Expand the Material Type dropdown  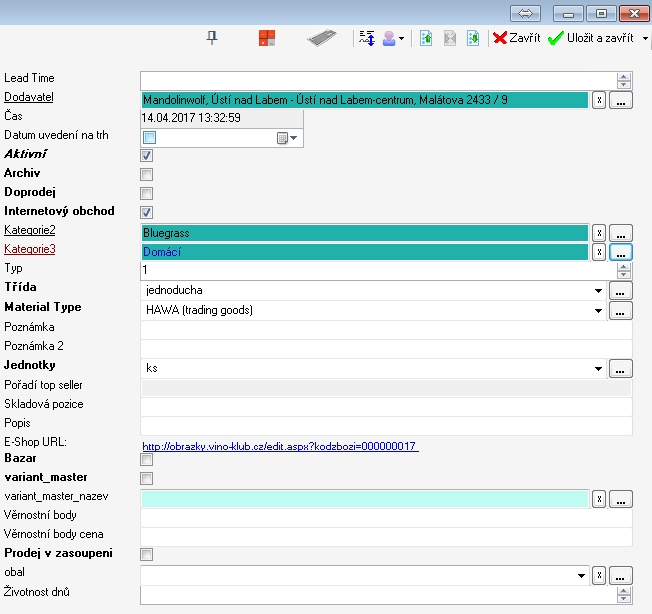click(598, 311)
